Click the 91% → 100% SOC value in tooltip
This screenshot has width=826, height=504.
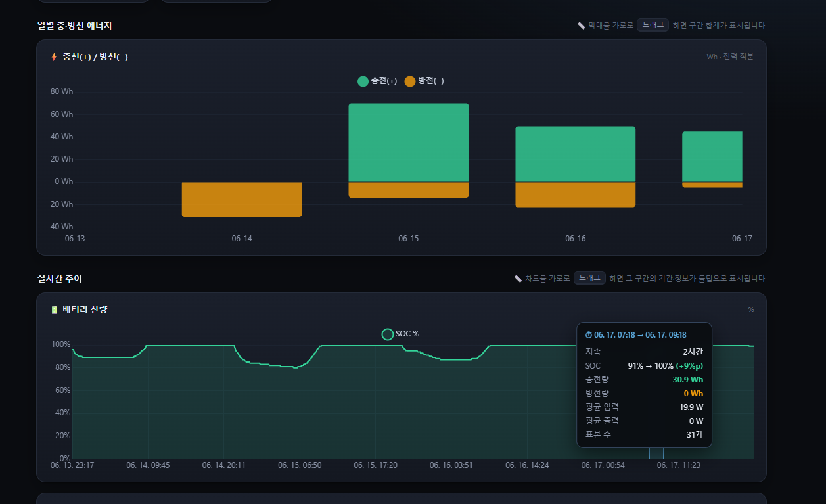(666, 366)
